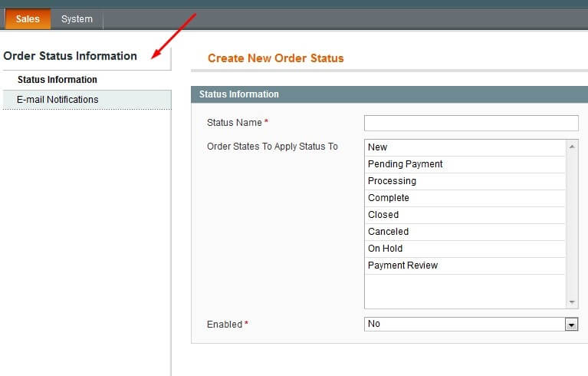Screen dimensions: 588x376
Task: Click the Enabled dropdown arrow button
Action: (571, 325)
